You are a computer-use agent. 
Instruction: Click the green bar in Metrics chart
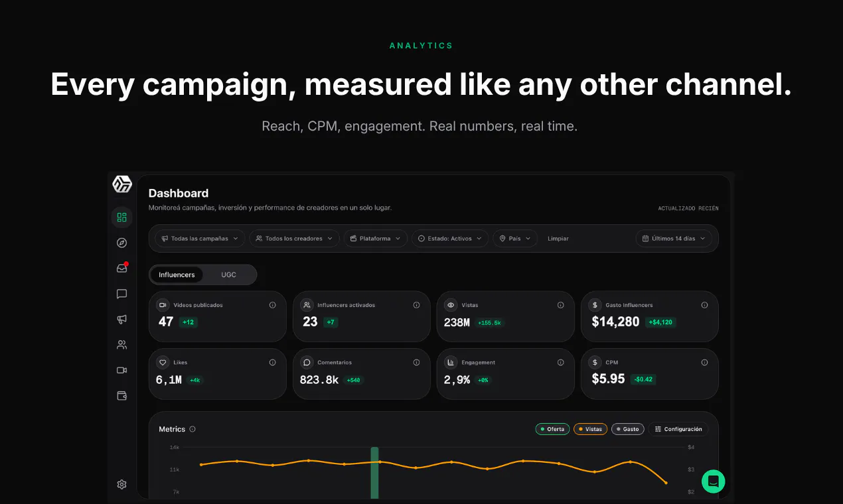374,472
